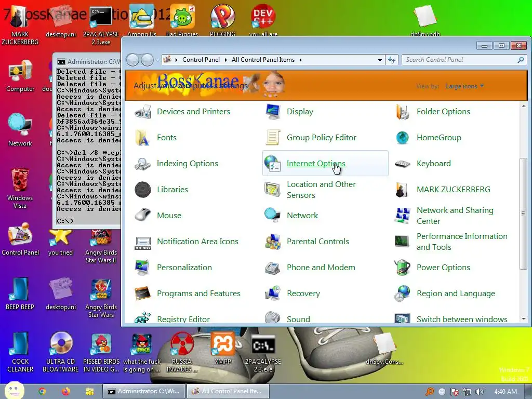Click the All Control Panel Items breadcrumb

click(263, 60)
